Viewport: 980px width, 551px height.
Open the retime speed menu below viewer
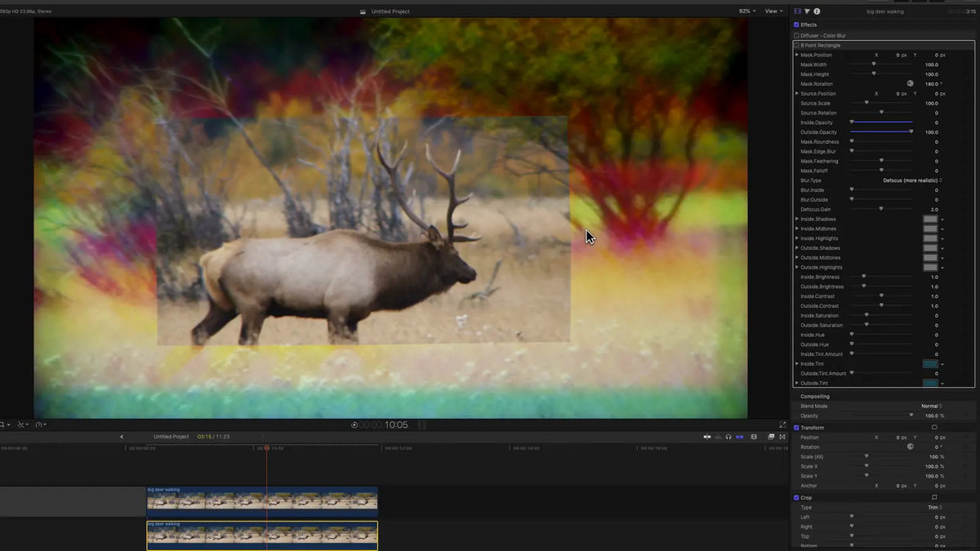(x=40, y=424)
